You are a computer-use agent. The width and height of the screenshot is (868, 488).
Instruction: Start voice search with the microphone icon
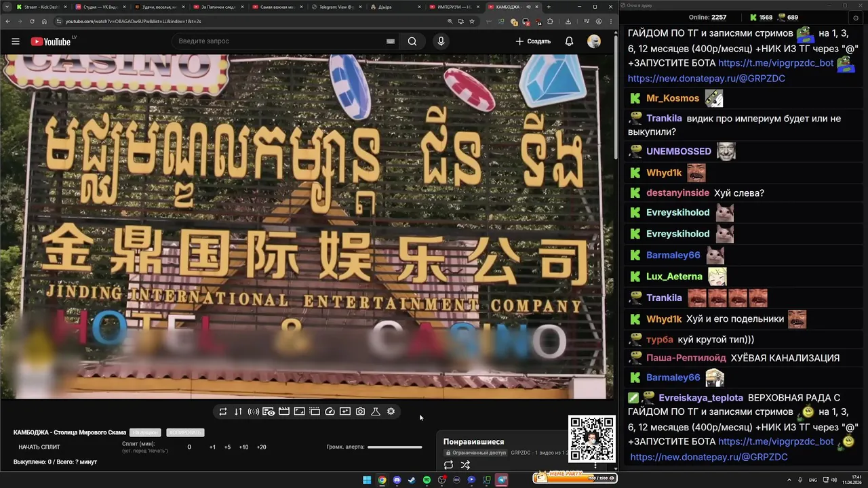[441, 41]
